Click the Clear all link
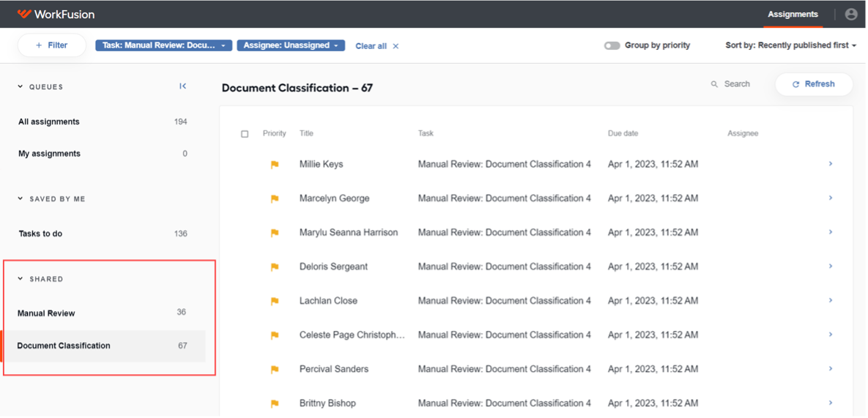 point(371,46)
